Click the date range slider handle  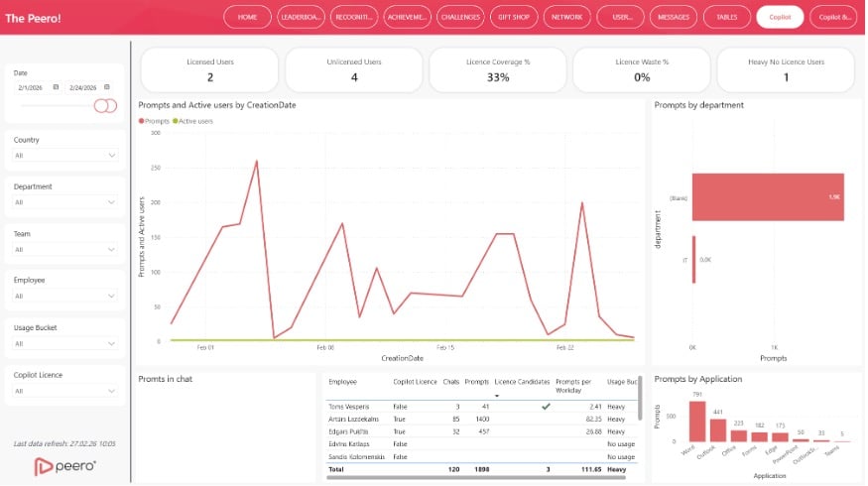[x=102, y=105]
